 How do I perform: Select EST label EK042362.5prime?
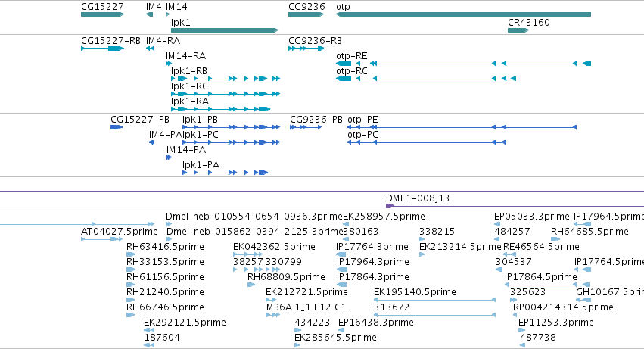(x=275, y=247)
